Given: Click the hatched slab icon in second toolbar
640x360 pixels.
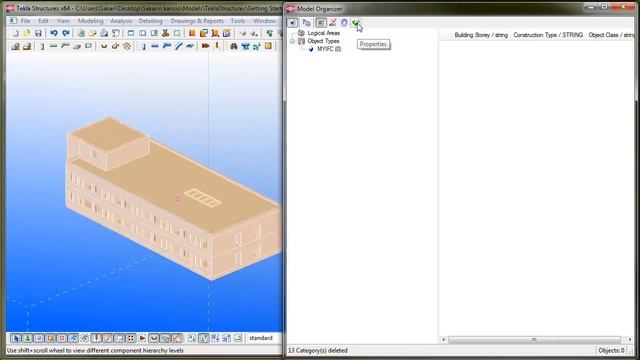Looking at the screenshot, I should click(x=127, y=47).
